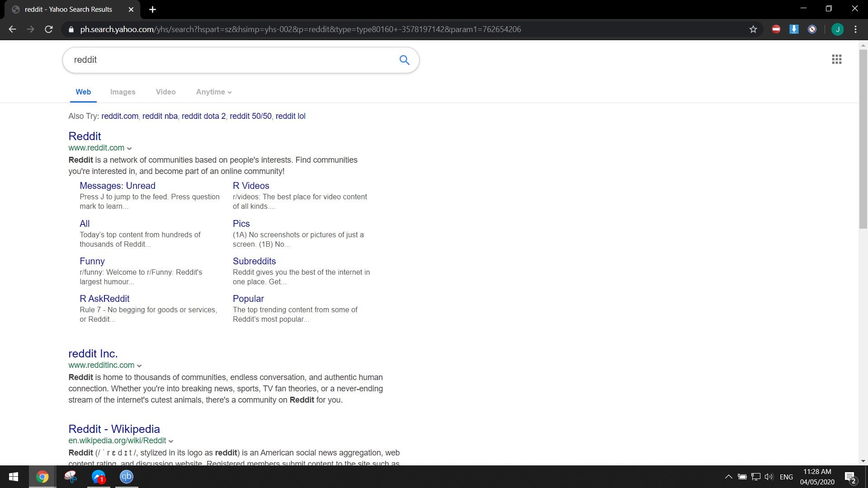Try the reddit.com suggestion
The image size is (868, 488).
click(x=120, y=116)
